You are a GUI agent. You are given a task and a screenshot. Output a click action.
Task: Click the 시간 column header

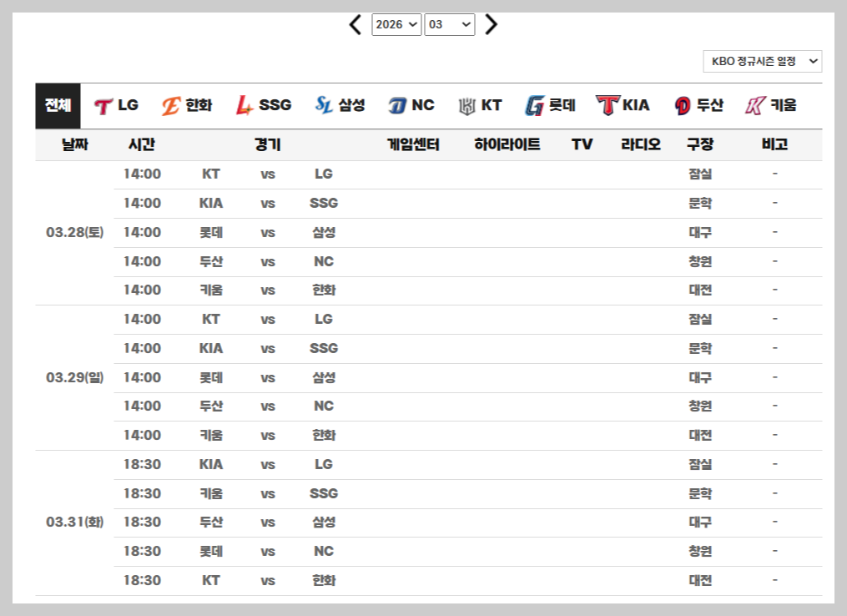(x=142, y=144)
